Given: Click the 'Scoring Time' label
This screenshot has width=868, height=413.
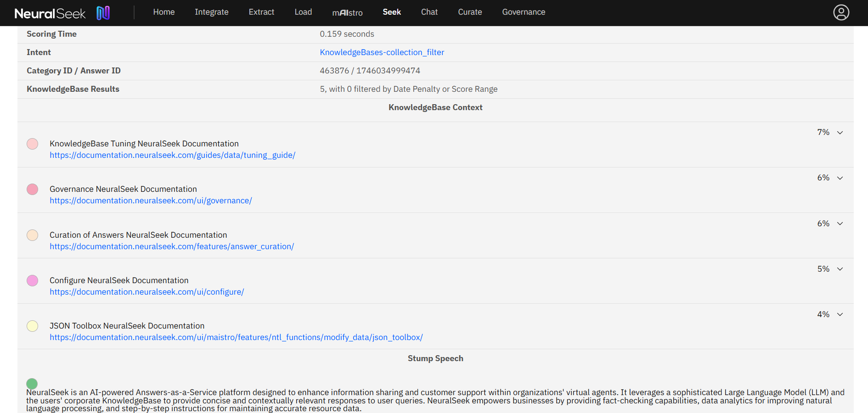Looking at the screenshot, I should (51, 34).
